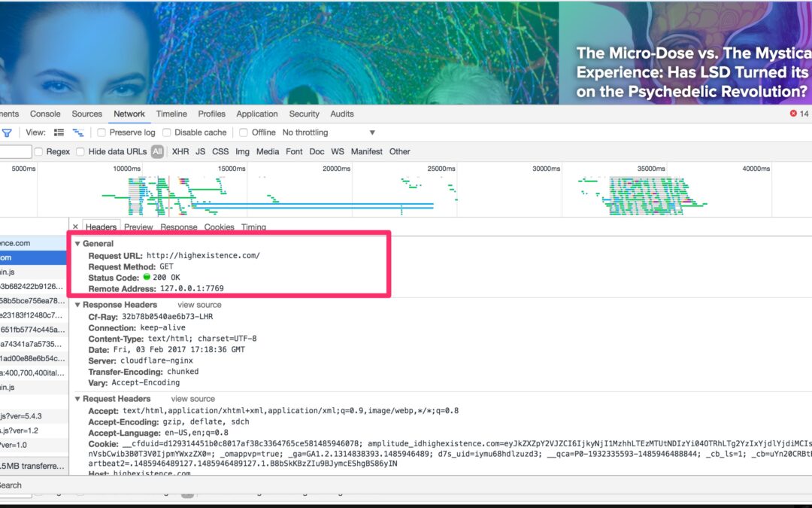Open the Timing detail tab
This screenshot has height=508, width=812.
[254, 227]
